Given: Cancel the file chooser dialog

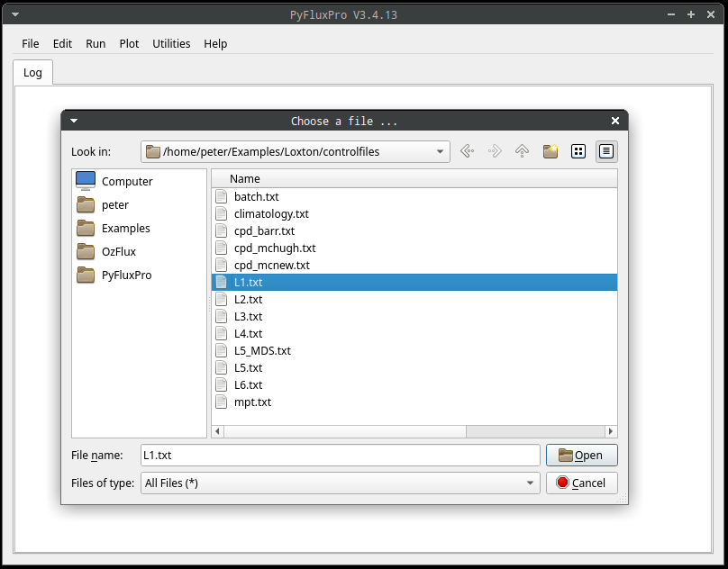Looking at the screenshot, I should point(582,483).
